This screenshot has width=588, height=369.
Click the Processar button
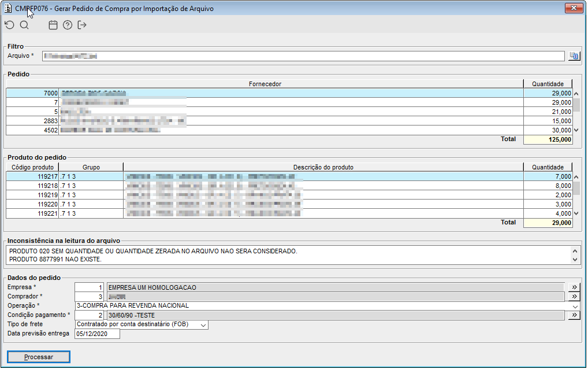(39, 357)
